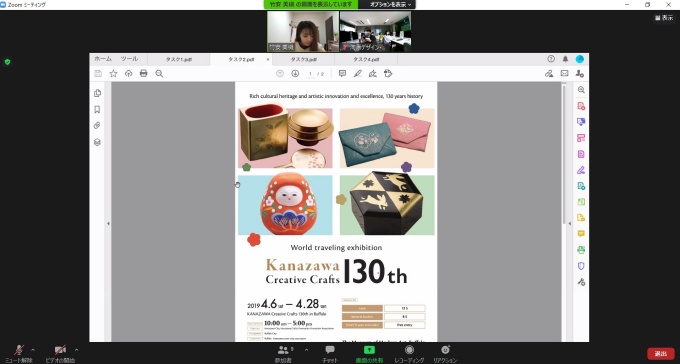680x364 pixels.
Task: Switch to タスク1.pdf tab
Action: pyautogui.click(x=179, y=59)
